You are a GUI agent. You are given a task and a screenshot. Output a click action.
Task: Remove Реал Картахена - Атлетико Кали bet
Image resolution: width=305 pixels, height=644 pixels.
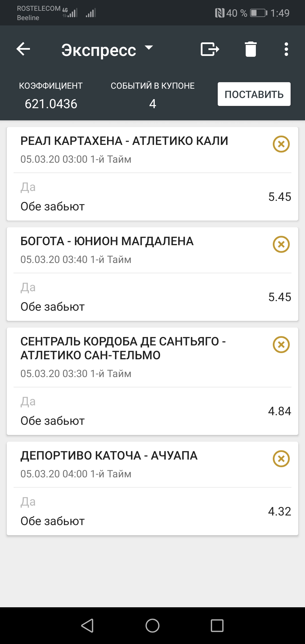coord(281,144)
